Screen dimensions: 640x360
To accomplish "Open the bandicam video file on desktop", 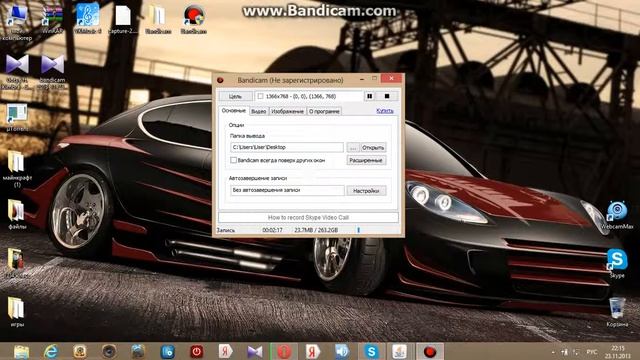I will (52, 70).
